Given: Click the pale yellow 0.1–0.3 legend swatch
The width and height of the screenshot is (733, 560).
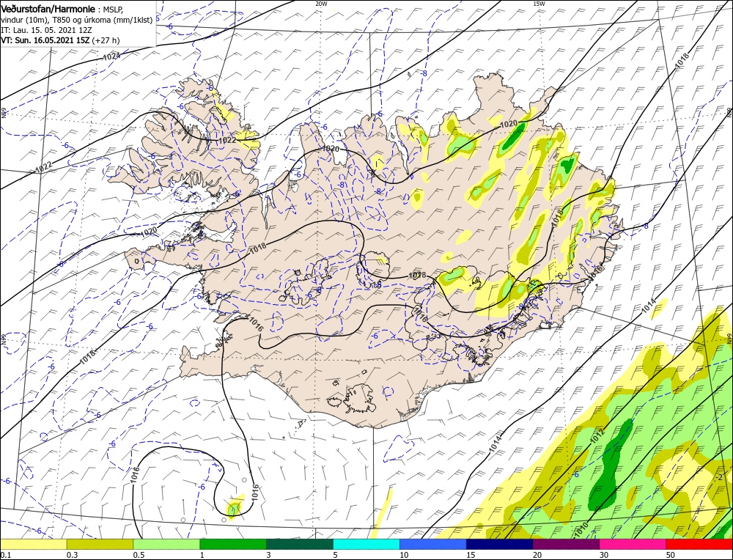Looking at the screenshot, I should [x=33, y=544].
